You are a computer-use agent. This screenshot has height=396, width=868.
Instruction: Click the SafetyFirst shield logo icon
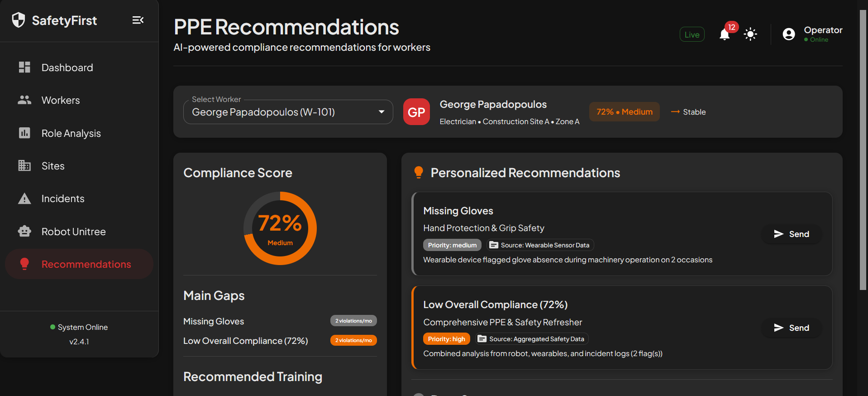[x=19, y=20]
